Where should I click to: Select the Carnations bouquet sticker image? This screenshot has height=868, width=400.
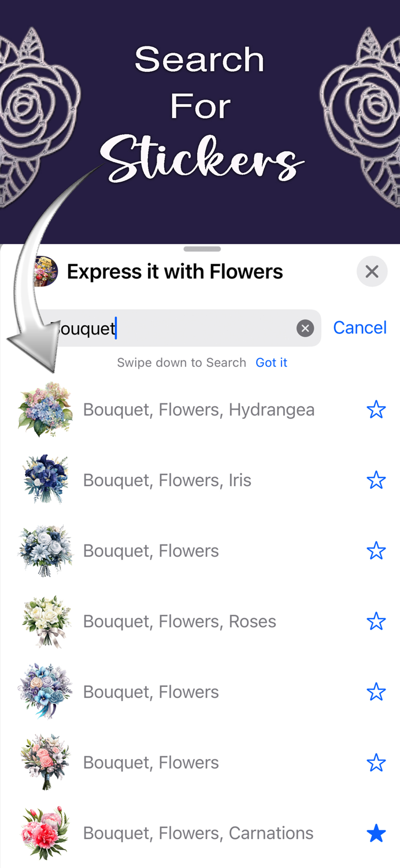45,833
